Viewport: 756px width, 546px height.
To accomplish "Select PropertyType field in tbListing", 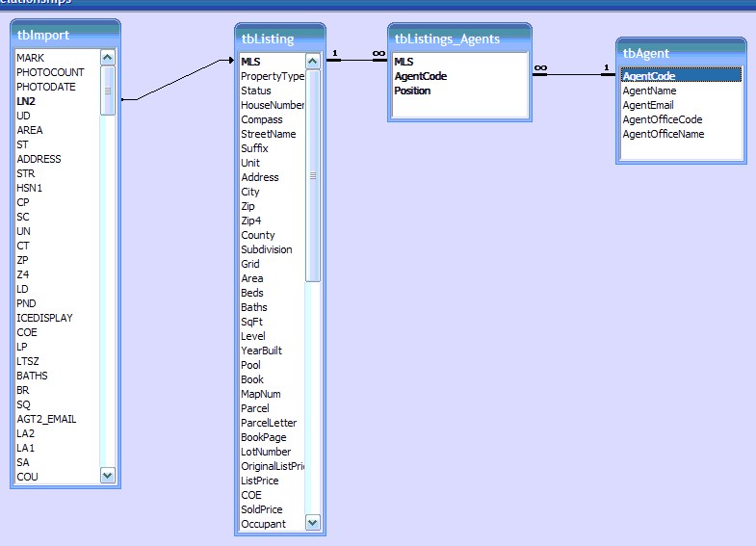I will (273, 76).
